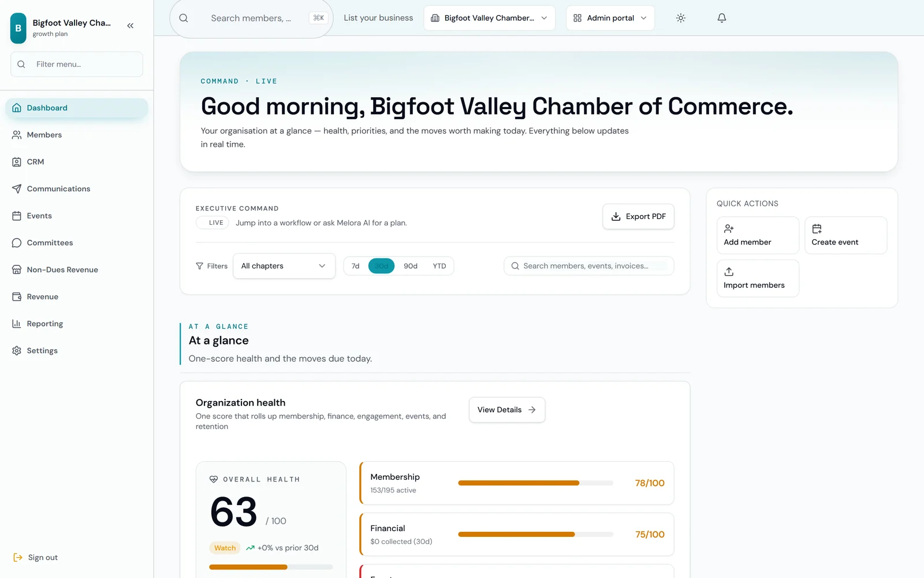
Task: Click the Sign out link
Action: coord(36,557)
